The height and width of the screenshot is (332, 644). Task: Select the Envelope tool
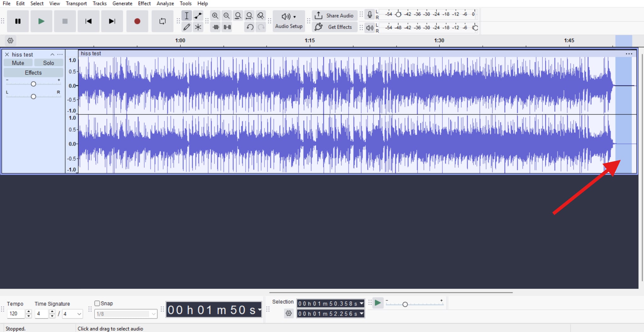click(x=198, y=15)
